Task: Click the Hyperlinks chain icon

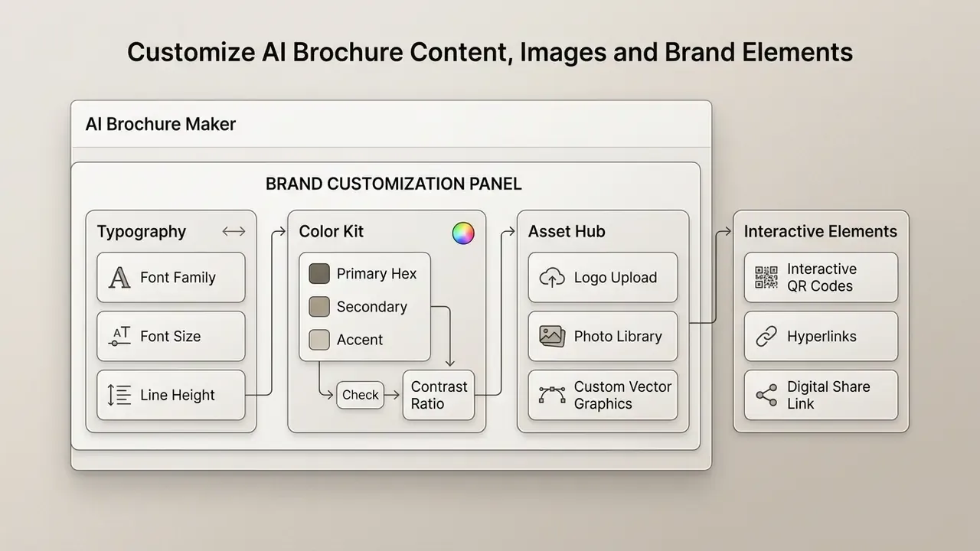Action: (766, 336)
